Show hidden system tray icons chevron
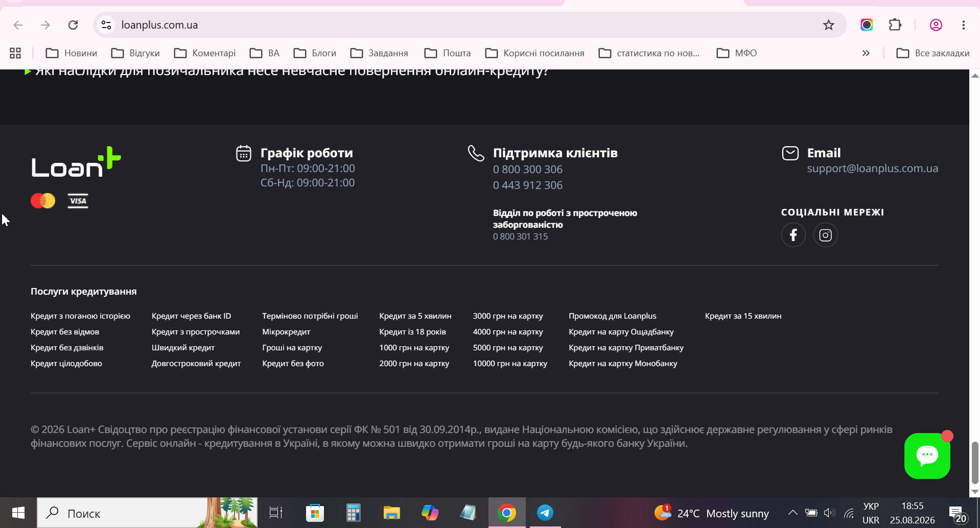 [x=792, y=513]
